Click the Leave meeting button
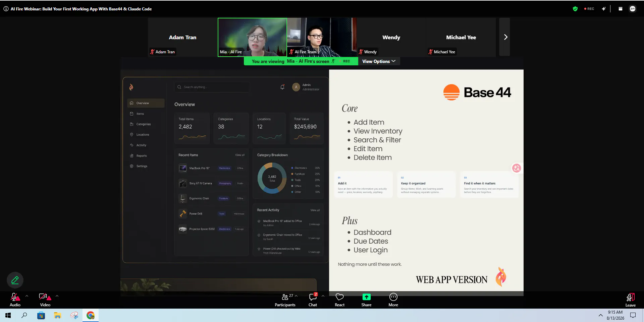 coord(631,300)
